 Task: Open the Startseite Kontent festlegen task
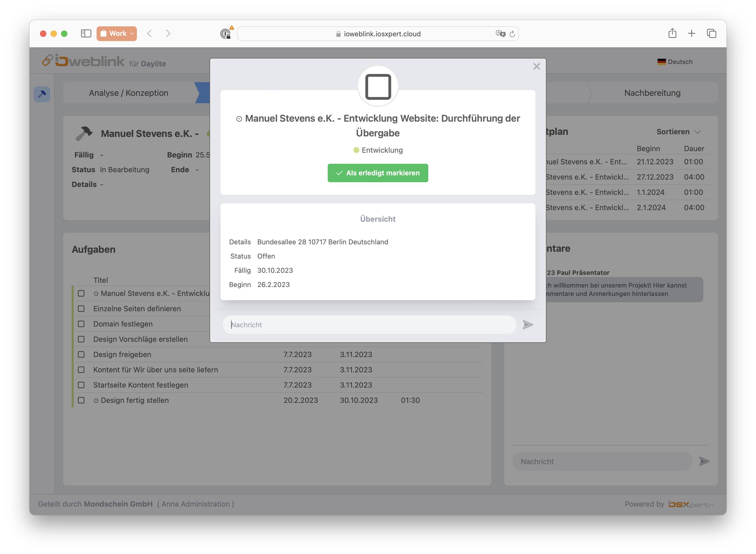[x=141, y=385]
